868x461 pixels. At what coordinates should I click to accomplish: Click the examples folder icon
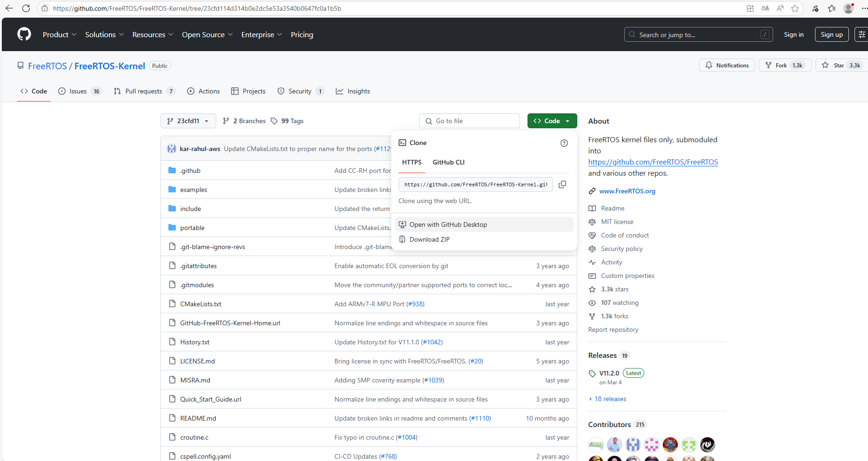pyautogui.click(x=172, y=190)
